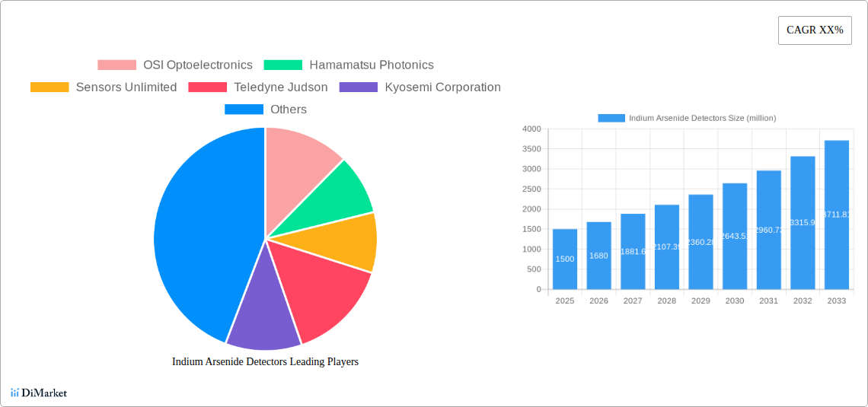
Task: Select the 2026 bar showing 1680
Action: click(598, 256)
